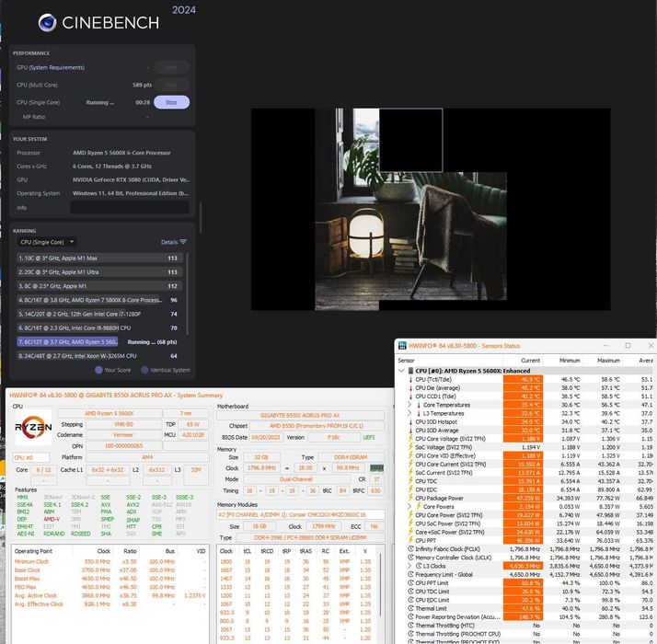
Task: Click the thermometer icon beside CPU (Tctl/Tdie)
Action: click(410, 380)
